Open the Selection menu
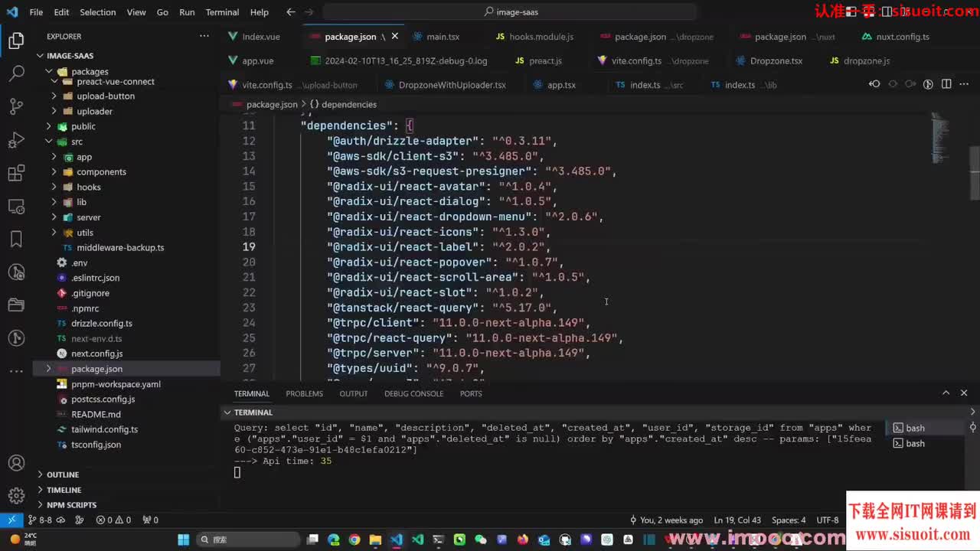This screenshot has height=551, width=980. point(97,12)
